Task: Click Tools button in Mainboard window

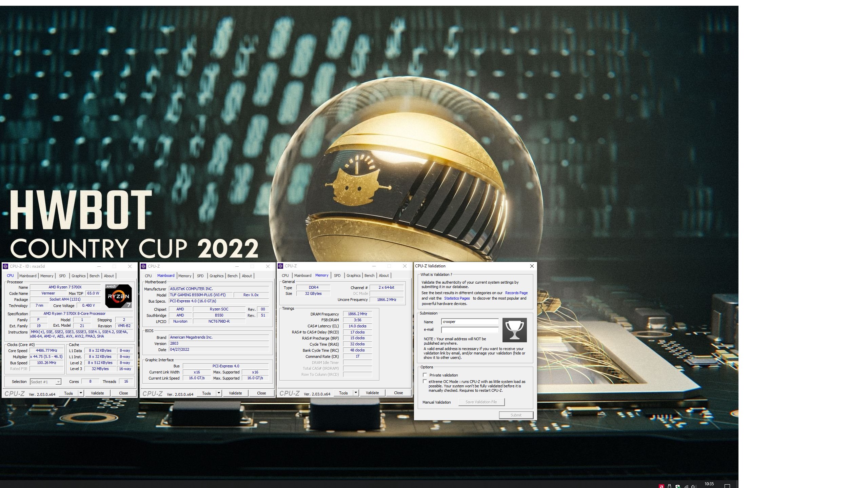Action: 206,393
